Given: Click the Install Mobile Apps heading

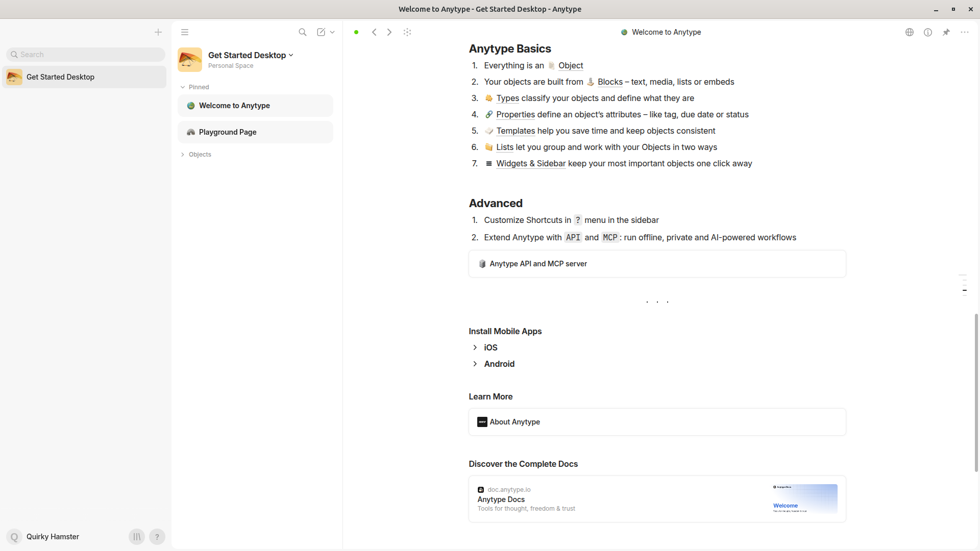Looking at the screenshot, I should 505,331.
